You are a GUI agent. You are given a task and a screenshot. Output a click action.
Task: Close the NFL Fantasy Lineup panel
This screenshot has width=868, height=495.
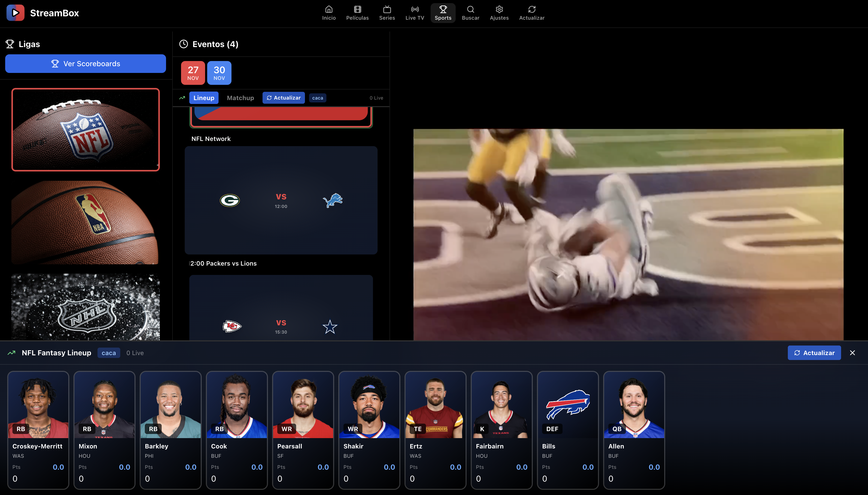pyautogui.click(x=852, y=353)
